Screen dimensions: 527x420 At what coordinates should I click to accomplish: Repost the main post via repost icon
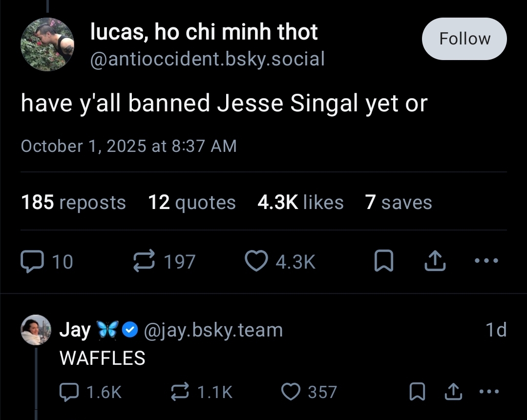pyautogui.click(x=144, y=262)
